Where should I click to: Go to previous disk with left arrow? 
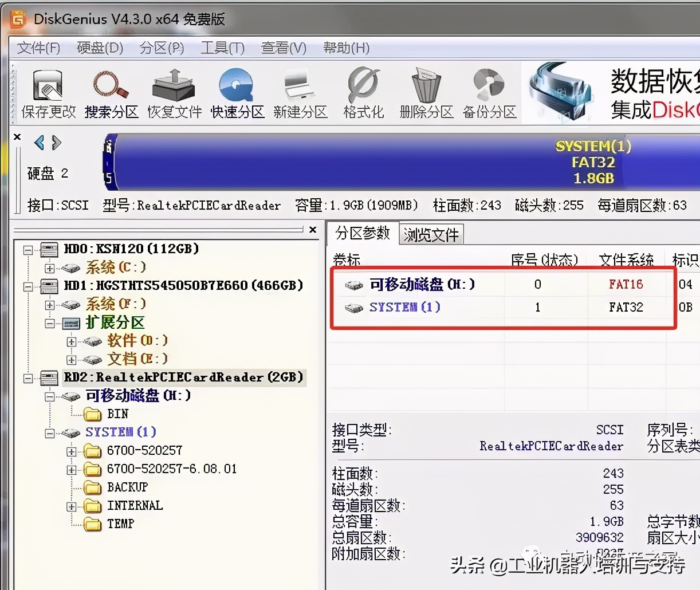tap(39, 142)
